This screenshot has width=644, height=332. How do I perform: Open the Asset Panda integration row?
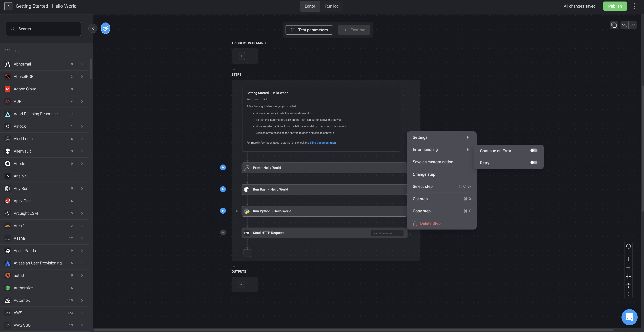[x=45, y=251]
